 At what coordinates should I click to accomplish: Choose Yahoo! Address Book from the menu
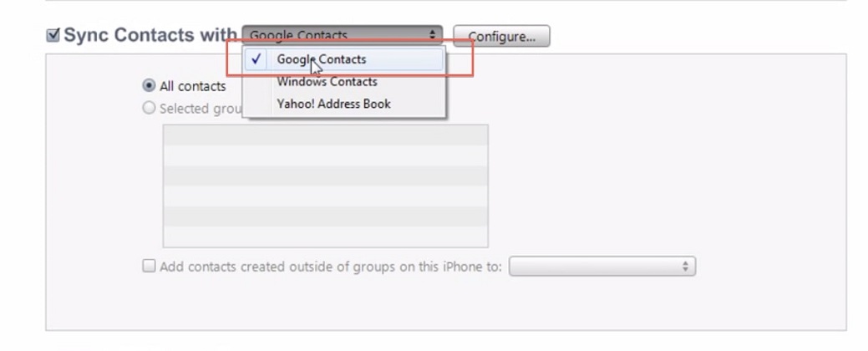(343, 104)
